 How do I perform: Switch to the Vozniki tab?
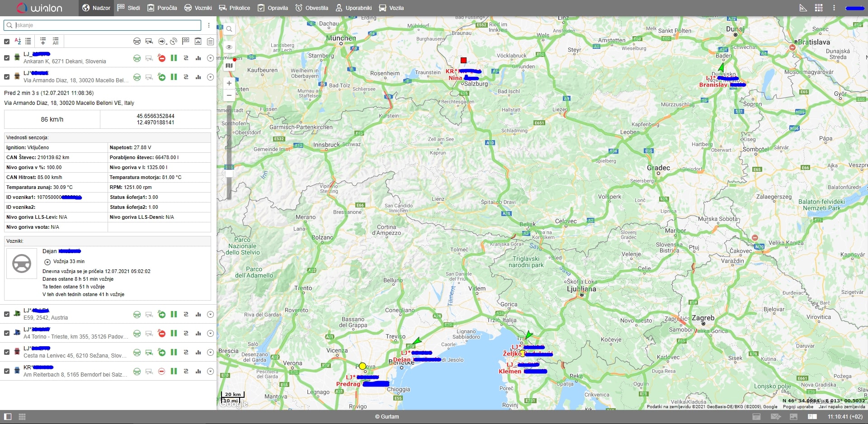coord(198,8)
